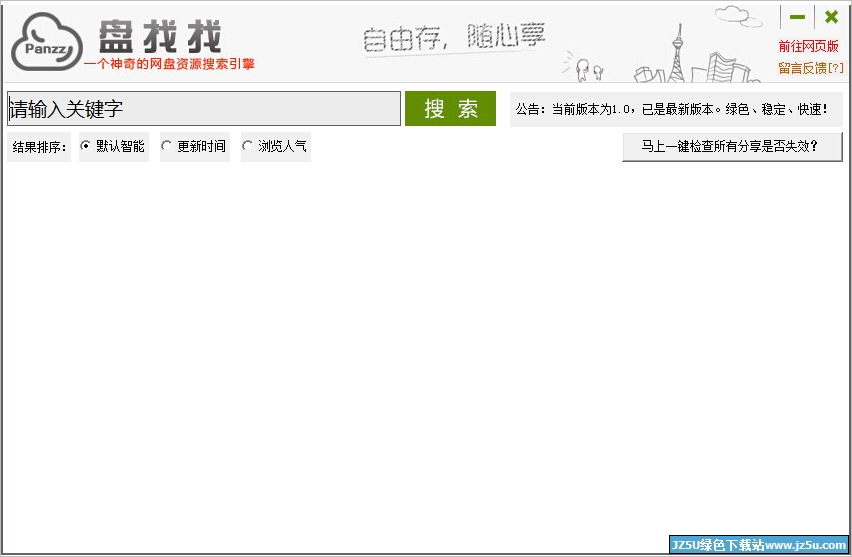Click 马上一键检查所有分享是否失效 button

click(732, 146)
